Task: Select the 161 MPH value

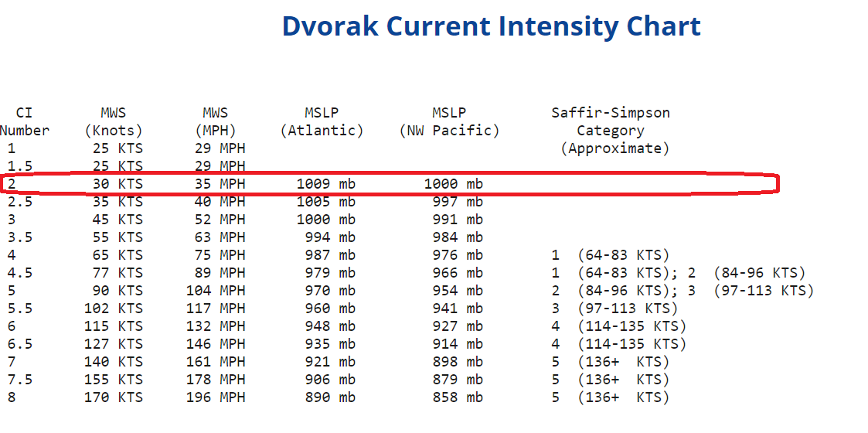Action: (x=216, y=362)
